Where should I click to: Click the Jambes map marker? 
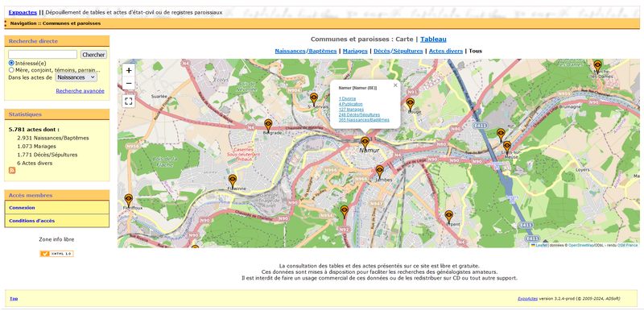[379, 172]
